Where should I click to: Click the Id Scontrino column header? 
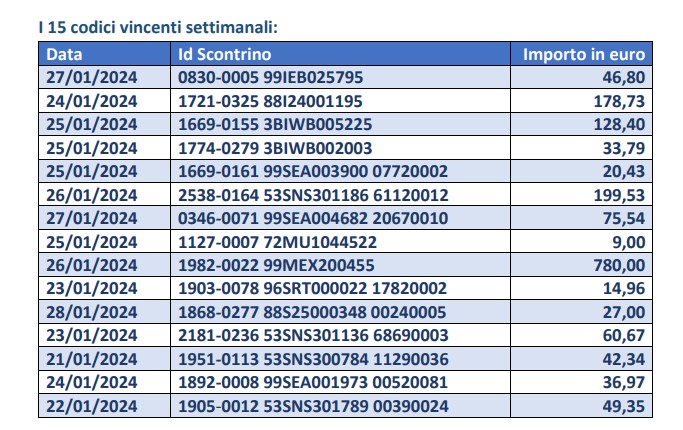pos(340,54)
